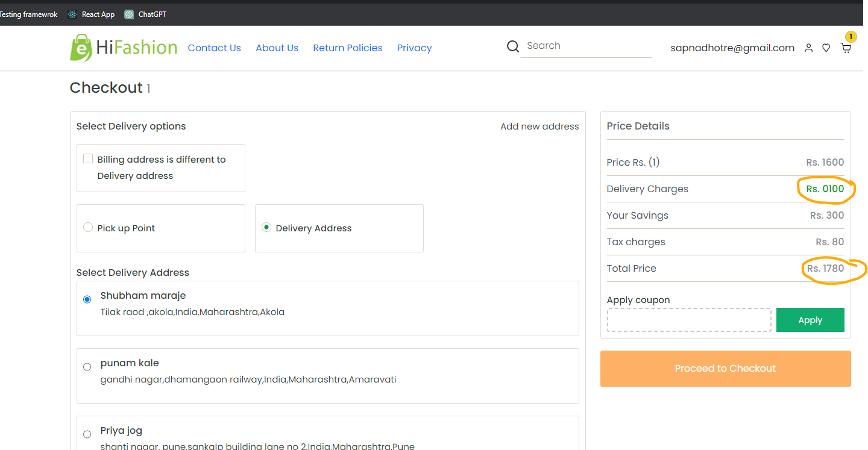Open the ChatGPT bookmark

point(145,14)
